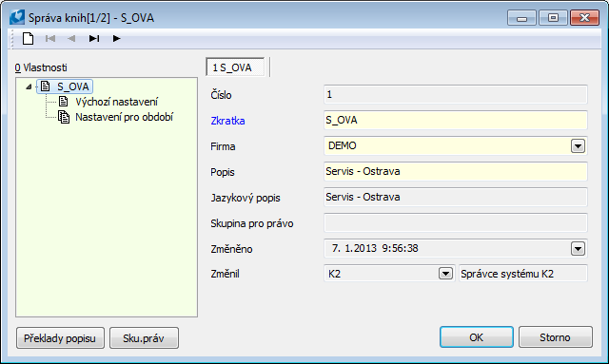Open the Změněno date dropdown
Image resolution: width=609 pixels, height=364 pixels.
[x=578, y=248]
